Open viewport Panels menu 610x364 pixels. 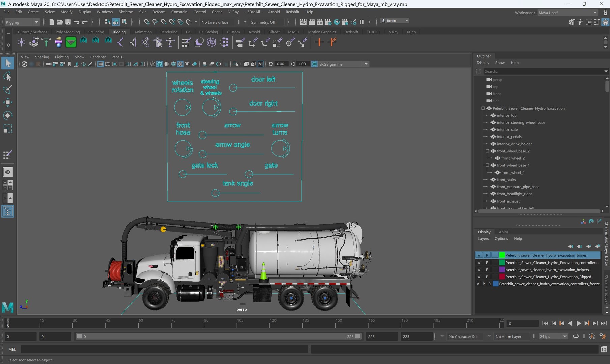tap(117, 57)
